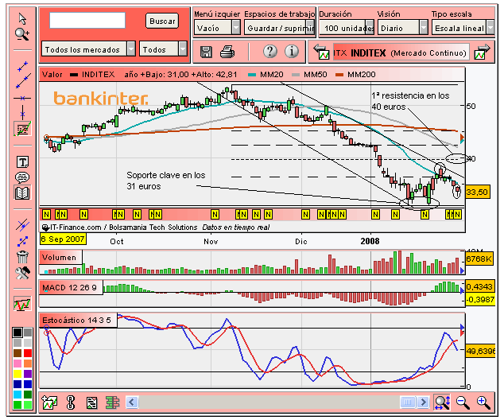Click the 6 Sep 2007 date label
This screenshot has height=420, width=504.
[x=63, y=239]
